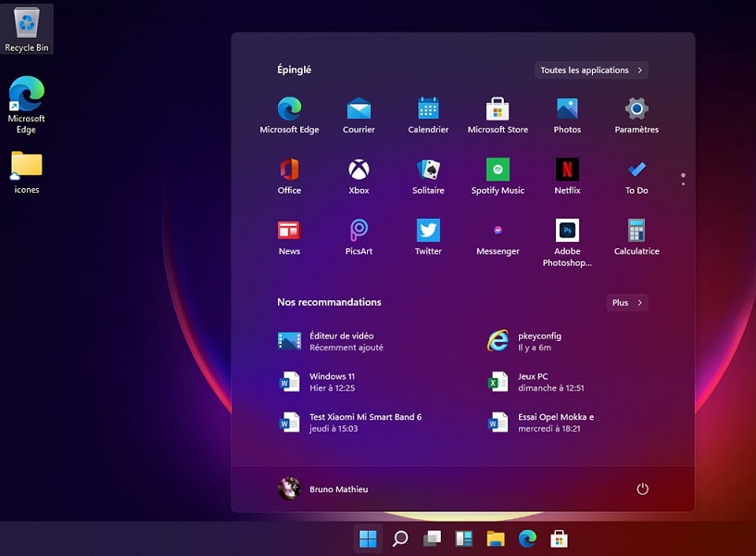This screenshot has height=556, width=756.
Task: Expand recommendations with Plus button
Action: pos(627,303)
